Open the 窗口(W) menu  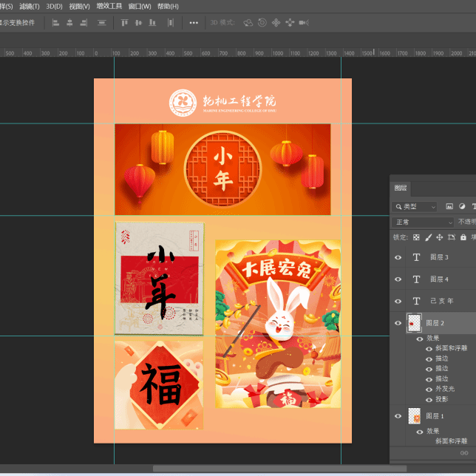(x=139, y=6)
